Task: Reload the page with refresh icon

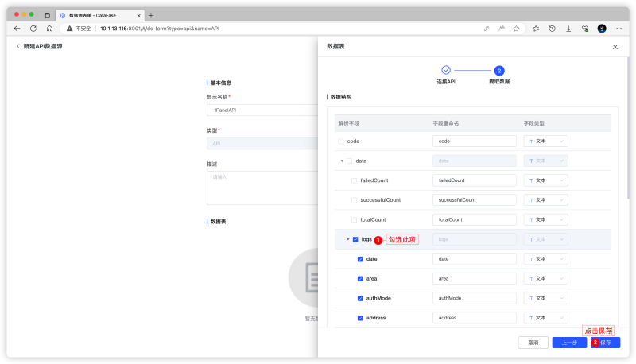Action: pos(33,29)
